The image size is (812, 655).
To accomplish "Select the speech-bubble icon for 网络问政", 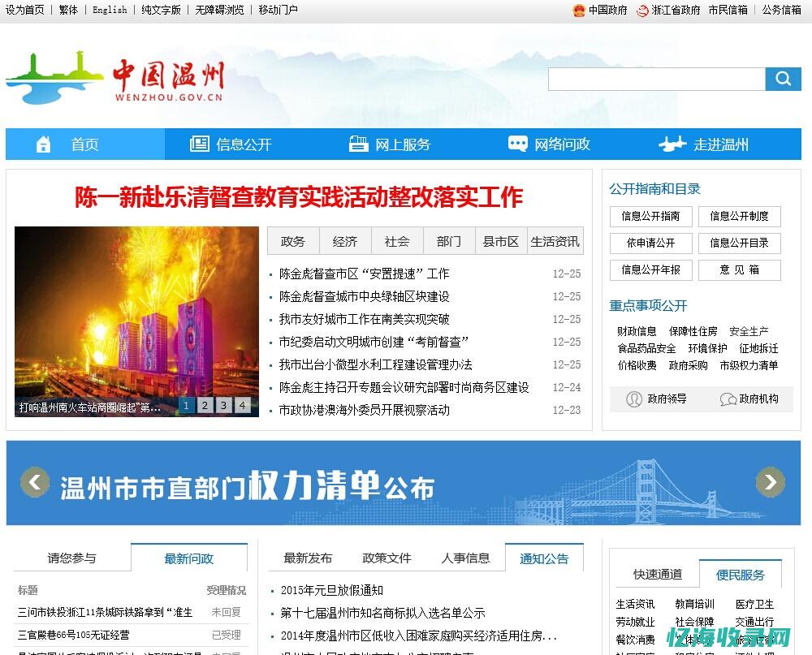I will tap(517, 144).
